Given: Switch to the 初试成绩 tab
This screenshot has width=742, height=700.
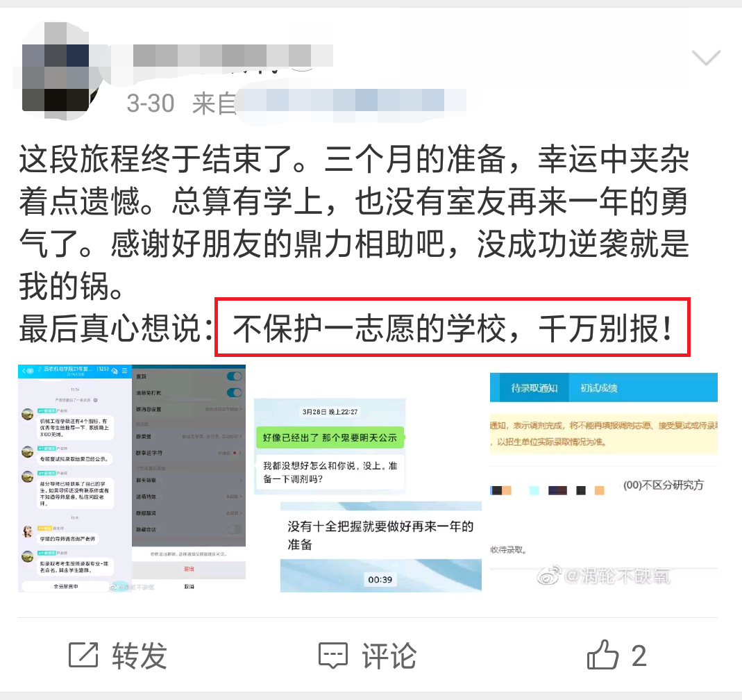Looking at the screenshot, I should point(598,388).
